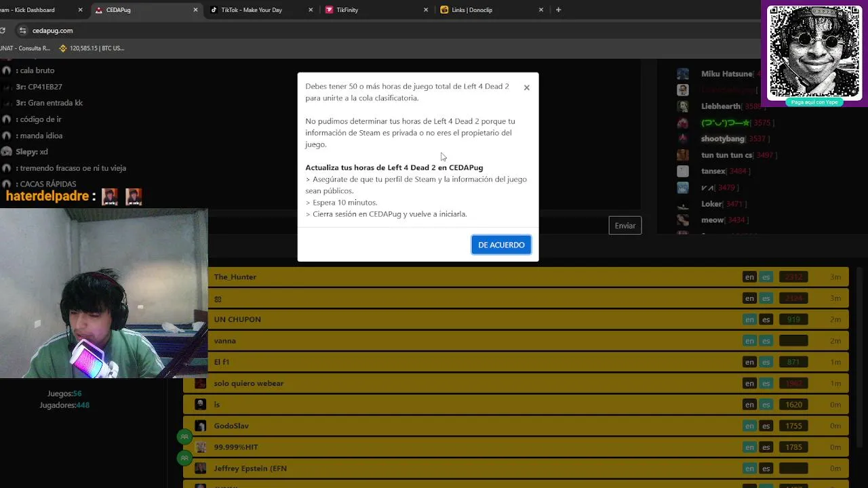The width and height of the screenshot is (868, 488).
Task: Open avatar of solo quiero webear
Action: click(200, 383)
